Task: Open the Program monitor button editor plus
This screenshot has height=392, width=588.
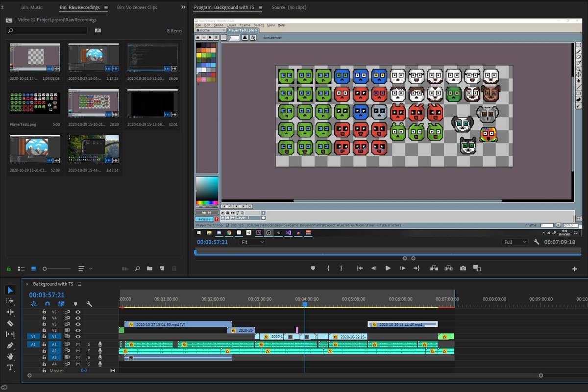Action: click(x=575, y=269)
